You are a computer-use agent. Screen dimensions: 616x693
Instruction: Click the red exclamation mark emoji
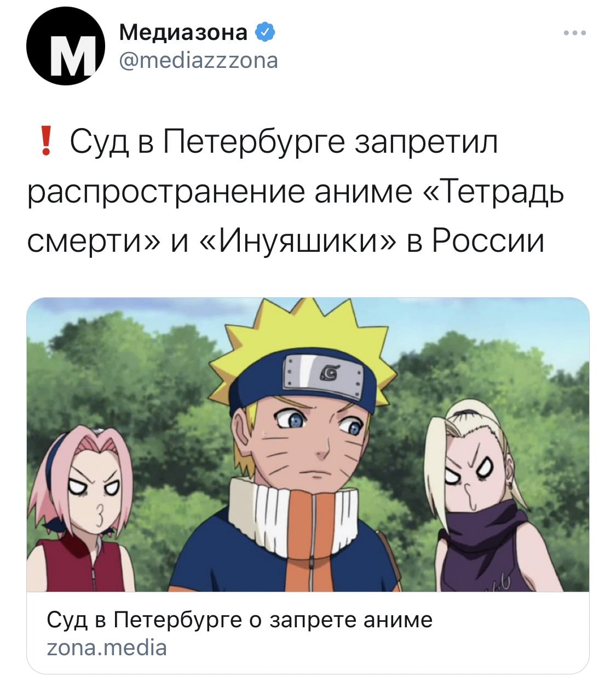[x=47, y=141]
